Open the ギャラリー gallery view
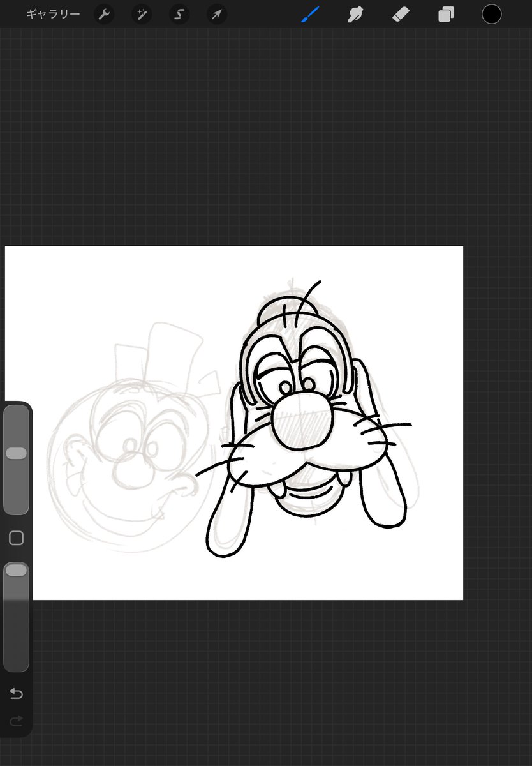Image resolution: width=532 pixels, height=766 pixels. coord(53,14)
